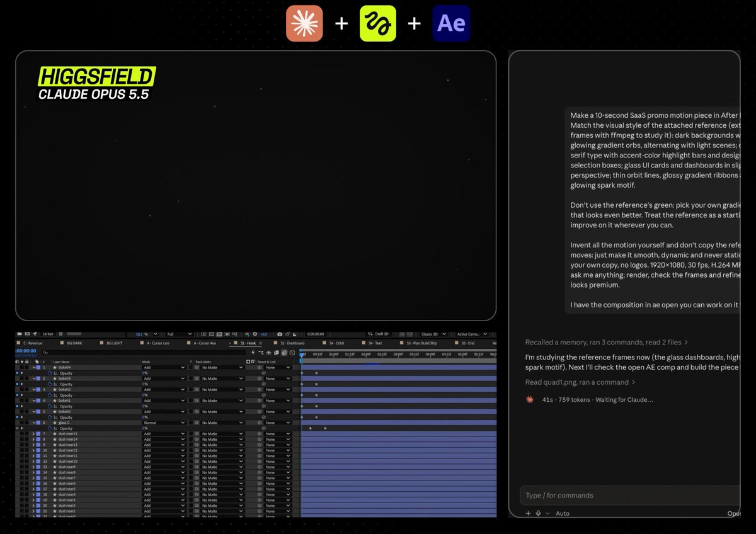The width and height of the screenshot is (756, 534).
Task: Click the track matte pick whip for bokeh2
Action: tap(197, 390)
